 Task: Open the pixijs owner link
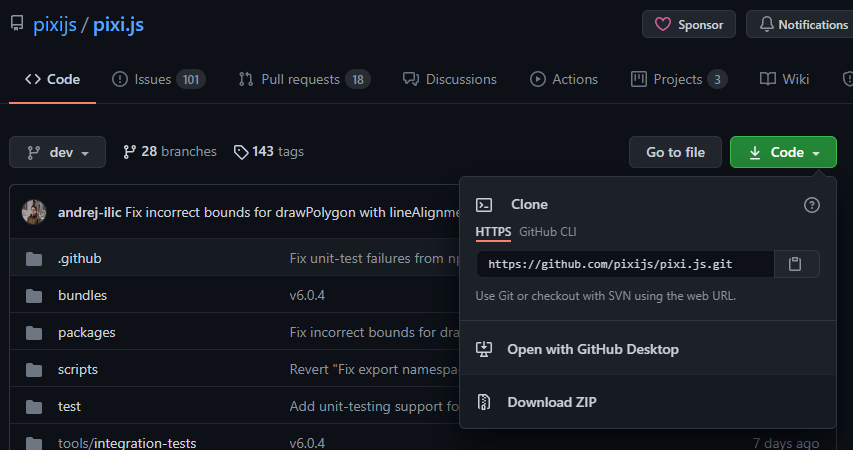coord(54,24)
